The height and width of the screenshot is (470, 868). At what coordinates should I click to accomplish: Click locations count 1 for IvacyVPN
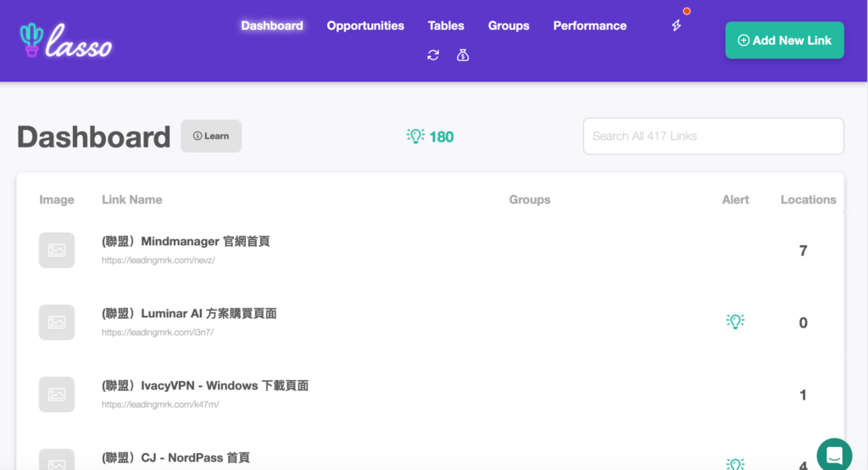click(x=803, y=394)
